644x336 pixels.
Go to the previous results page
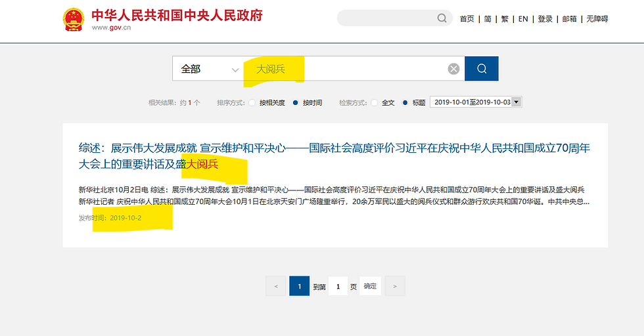(x=276, y=286)
